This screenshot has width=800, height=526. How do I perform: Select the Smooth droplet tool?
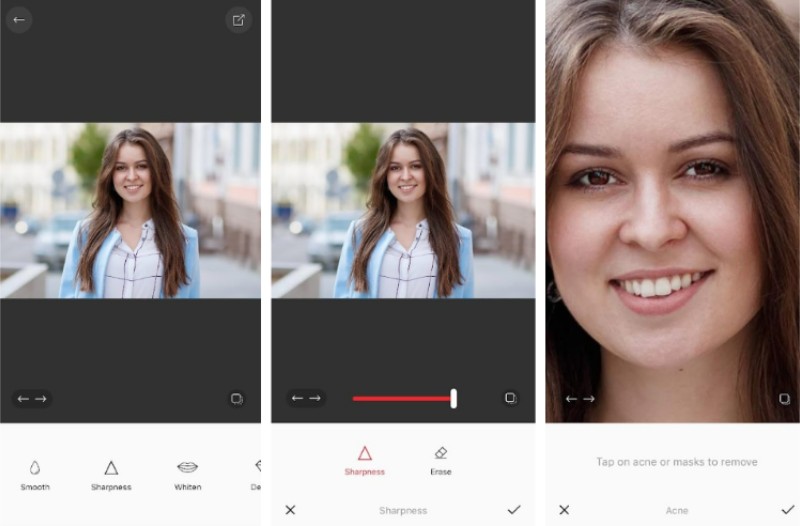[x=35, y=475]
